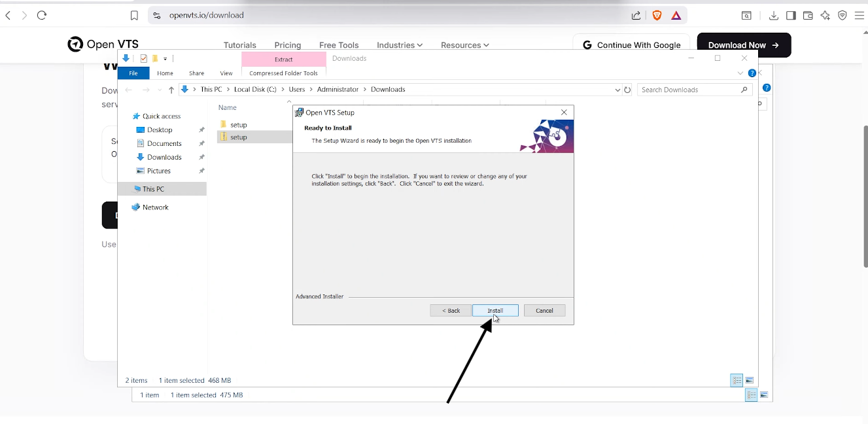Click the share icon in address bar
The height and width of the screenshot is (424, 868).
(636, 15)
